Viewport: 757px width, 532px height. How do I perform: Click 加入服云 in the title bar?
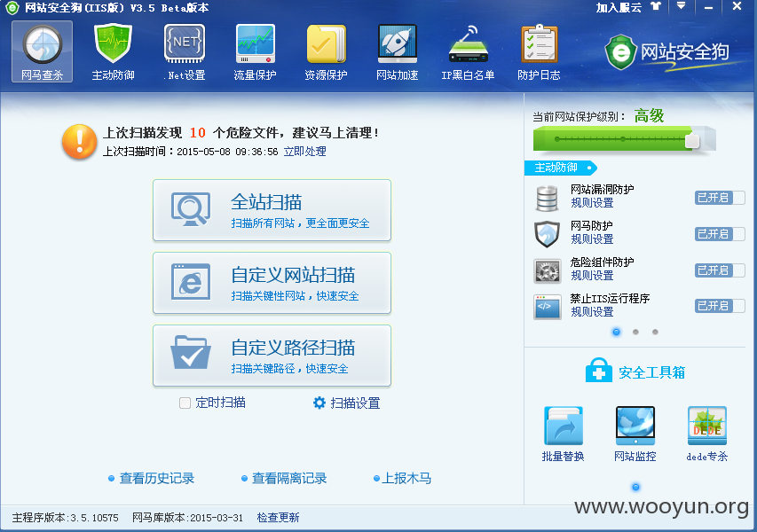tap(619, 7)
